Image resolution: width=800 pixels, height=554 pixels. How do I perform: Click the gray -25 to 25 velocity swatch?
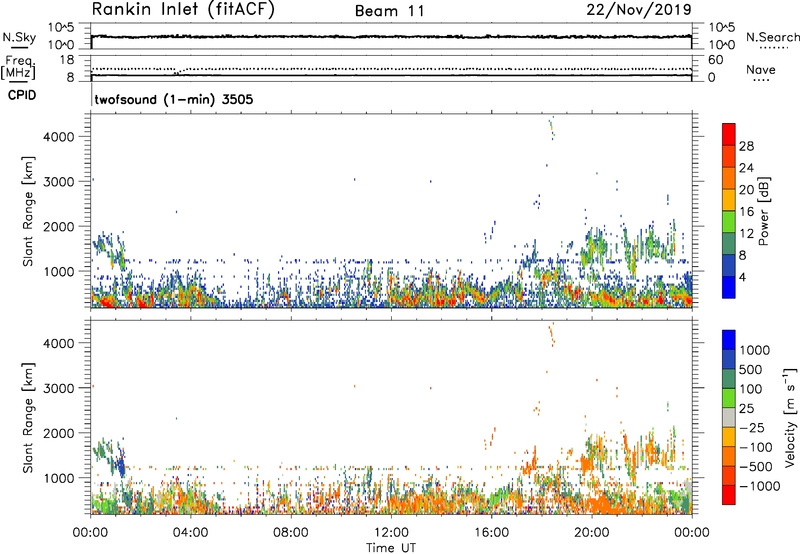point(729,417)
